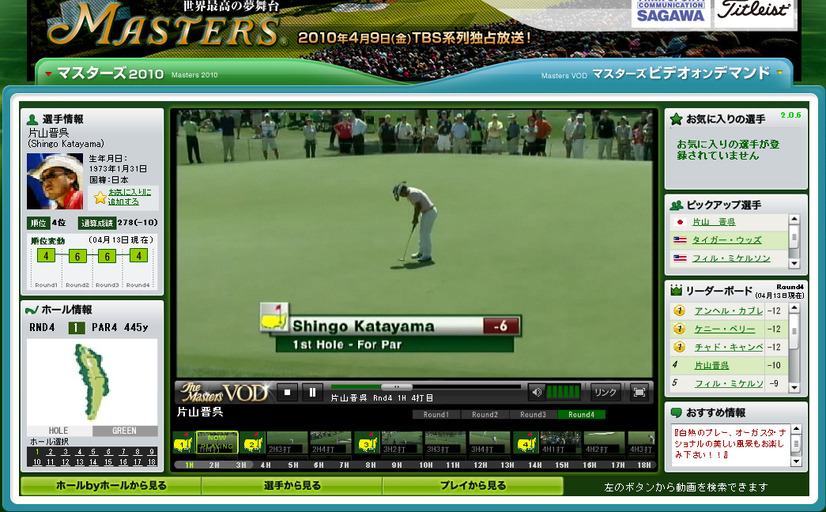This screenshot has height=512, width=826.
Task: Click the Titleist sponsor logo
Action: (754, 13)
